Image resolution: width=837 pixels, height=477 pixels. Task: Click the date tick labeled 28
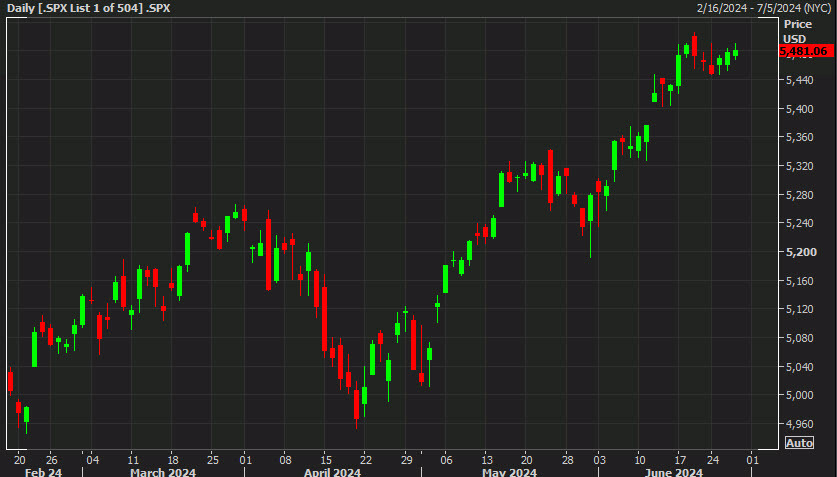(x=567, y=459)
